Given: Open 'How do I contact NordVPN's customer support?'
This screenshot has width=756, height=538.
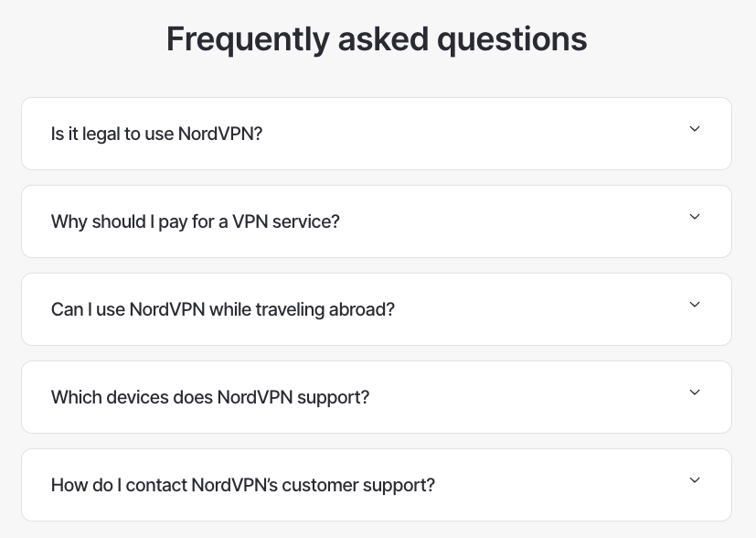Looking at the screenshot, I should [242, 485].
